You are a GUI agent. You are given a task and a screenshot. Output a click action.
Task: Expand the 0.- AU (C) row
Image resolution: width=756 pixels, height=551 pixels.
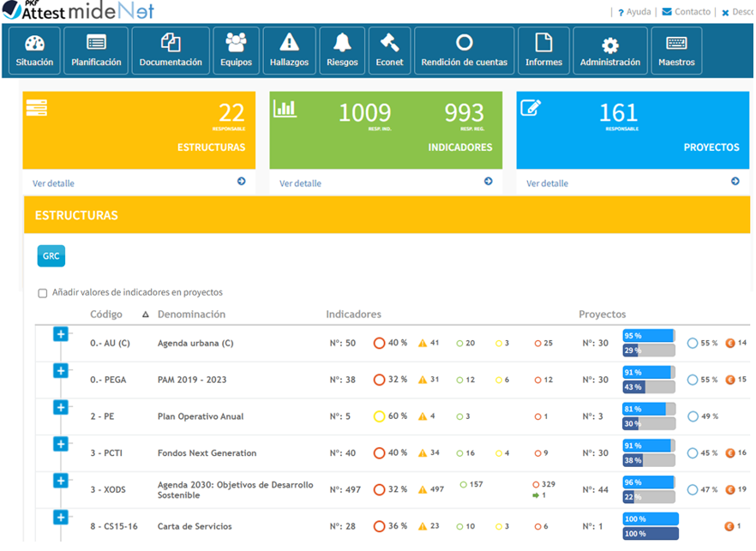tap(61, 334)
